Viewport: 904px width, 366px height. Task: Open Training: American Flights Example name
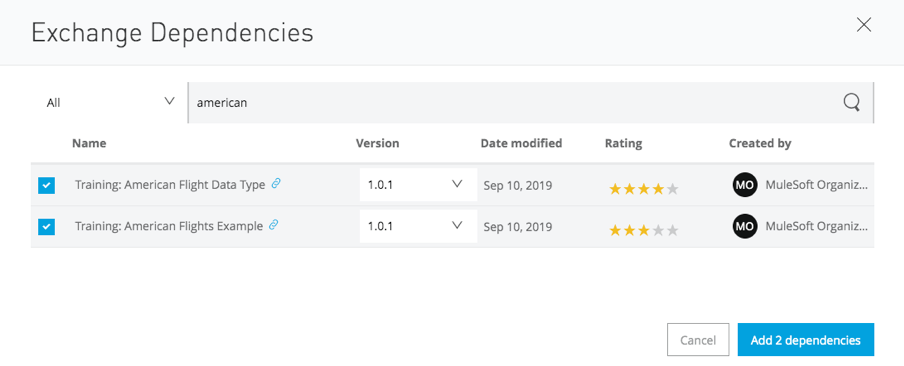point(169,226)
